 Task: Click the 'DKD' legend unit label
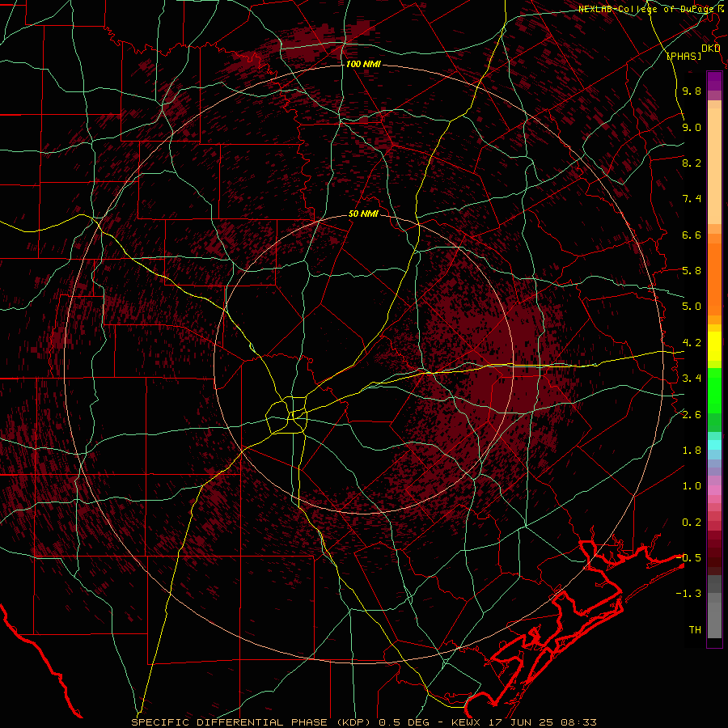pos(710,48)
